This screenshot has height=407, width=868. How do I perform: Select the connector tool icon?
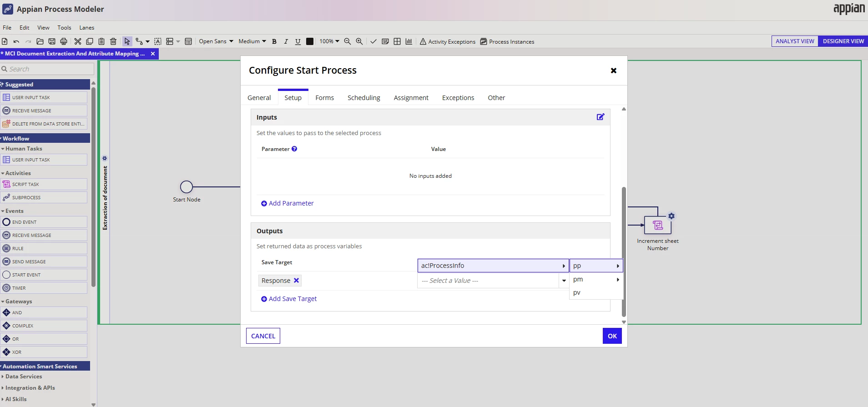139,41
